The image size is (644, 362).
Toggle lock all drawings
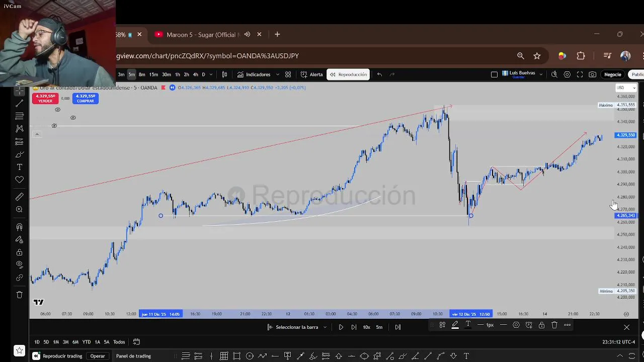point(19,252)
